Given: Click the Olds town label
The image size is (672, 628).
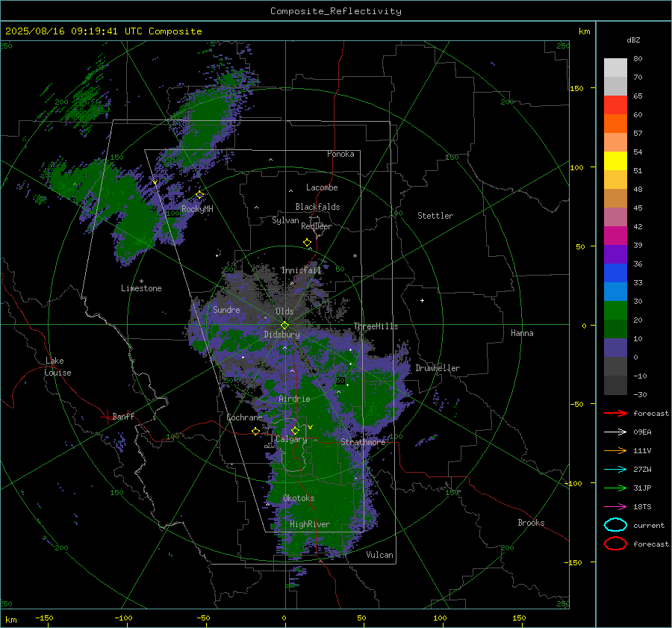Looking at the screenshot, I should [x=284, y=311].
